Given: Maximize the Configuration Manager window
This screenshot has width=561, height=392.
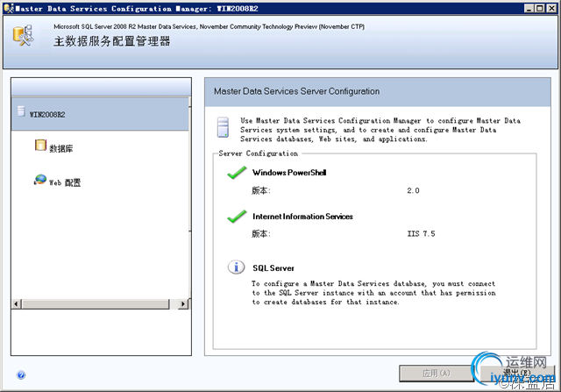Looking at the screenshot, I should coord(540,8).
